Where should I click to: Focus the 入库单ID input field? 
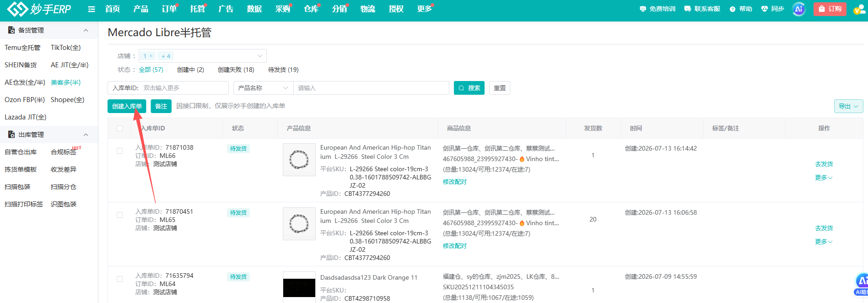pos(168,88)
